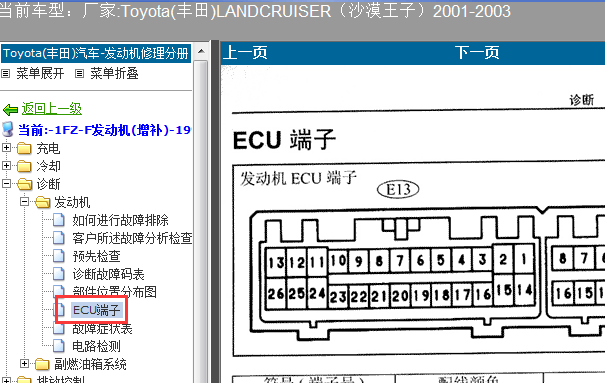Click the 发动机 open folder icon
The height and width of the screenshot is (383, 605).
pos(42,202)
